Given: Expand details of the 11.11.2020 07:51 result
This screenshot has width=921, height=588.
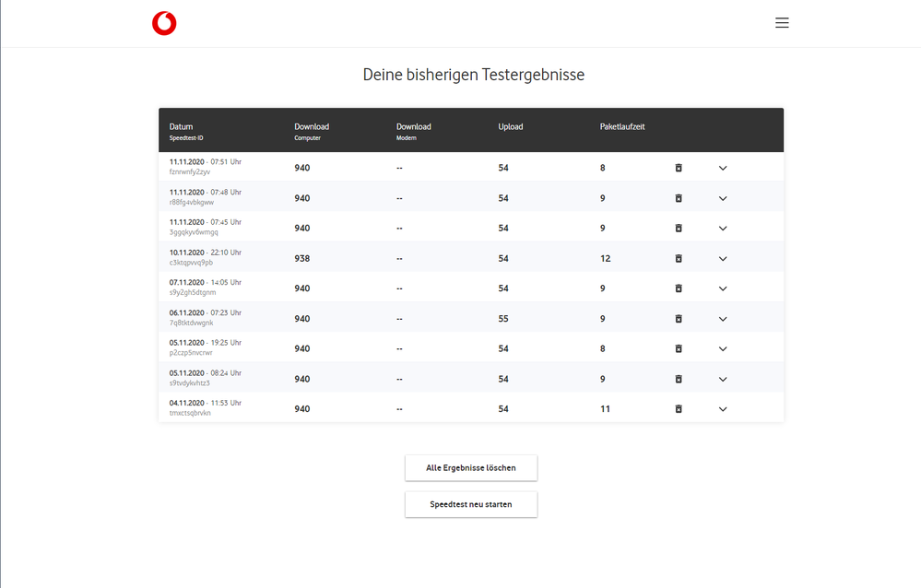Looking at the screenshot, I should [x=723, y=168].
